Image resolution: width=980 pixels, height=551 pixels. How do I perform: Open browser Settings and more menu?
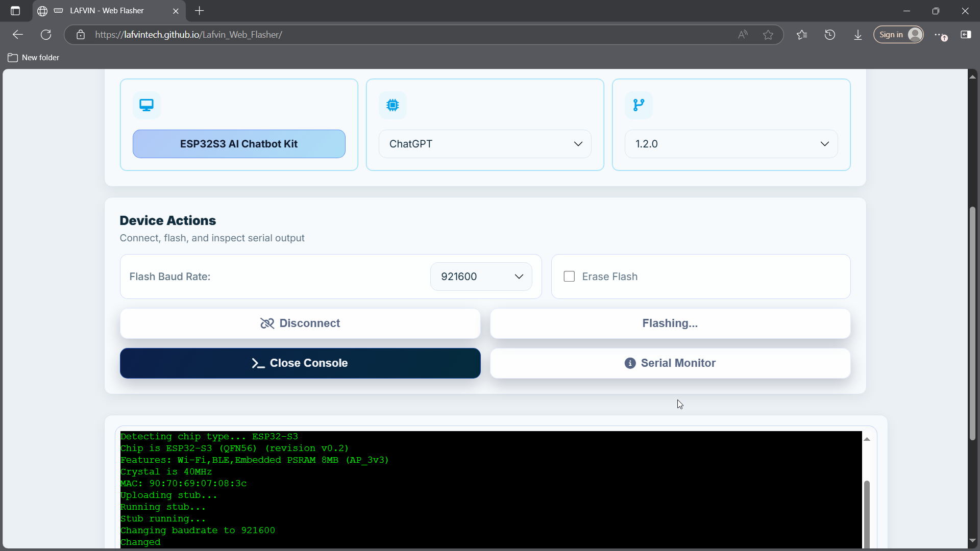click(x=940, y=35)
